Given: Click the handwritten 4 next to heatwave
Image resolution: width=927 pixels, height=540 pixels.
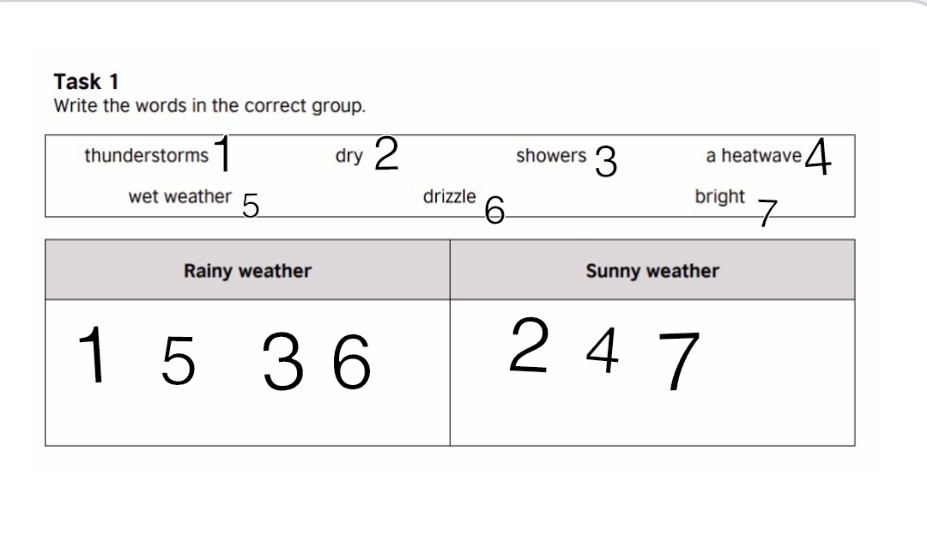Looking at the screenshot, I should [x=818, y=157].
